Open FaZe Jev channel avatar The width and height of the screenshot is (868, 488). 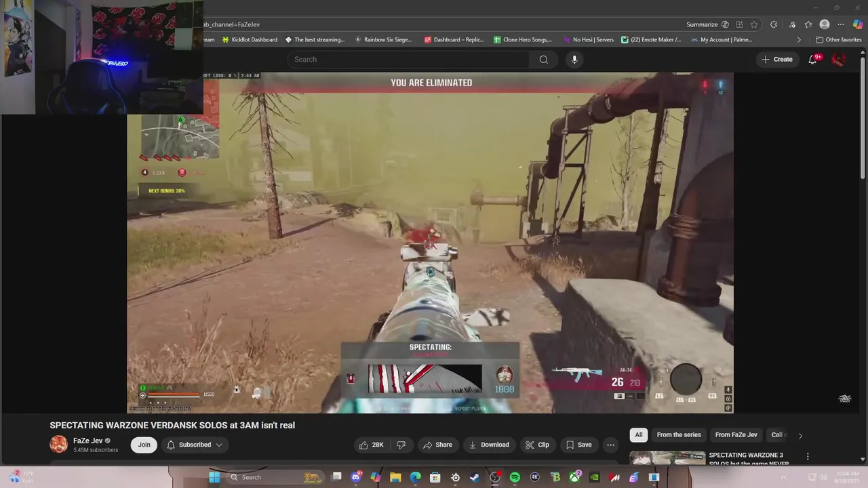(59, 445)
